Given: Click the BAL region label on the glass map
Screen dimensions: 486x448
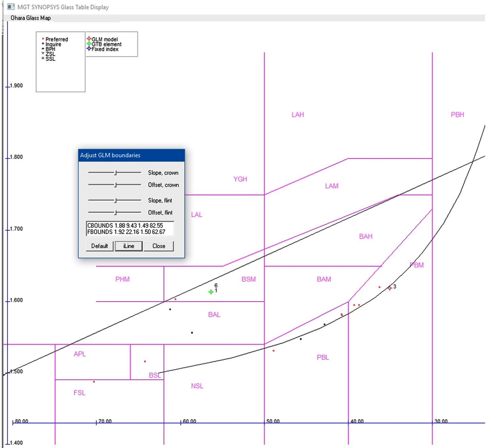Looking at the screenshot, I should pyautogui.click(x=214, y=315).
